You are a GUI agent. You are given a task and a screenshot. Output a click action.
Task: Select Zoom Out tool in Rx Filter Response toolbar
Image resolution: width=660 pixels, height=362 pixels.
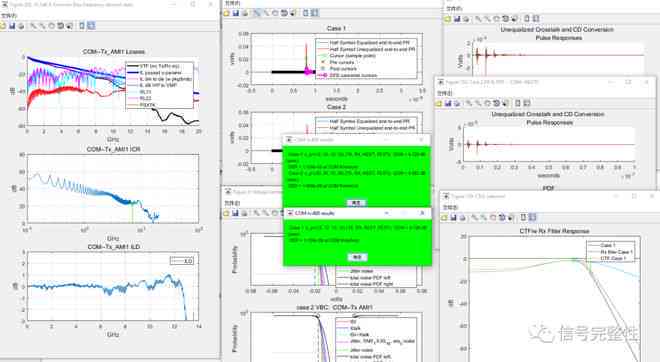click(x=484, y=217)
